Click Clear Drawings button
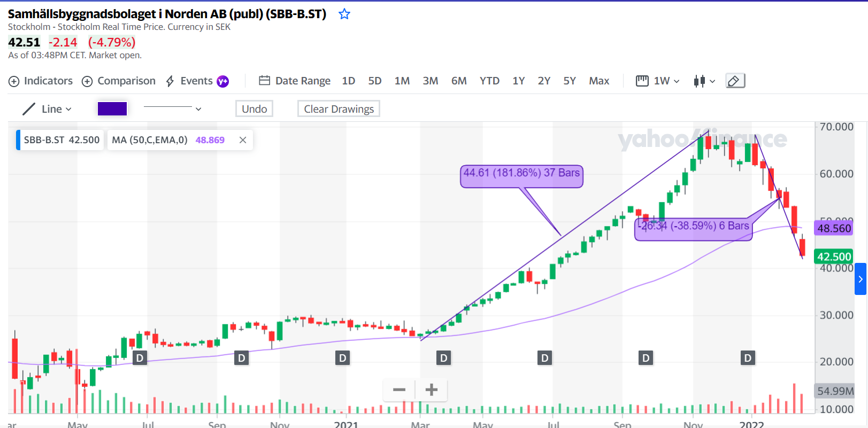The image size is (868, 428). click(339, 108)
